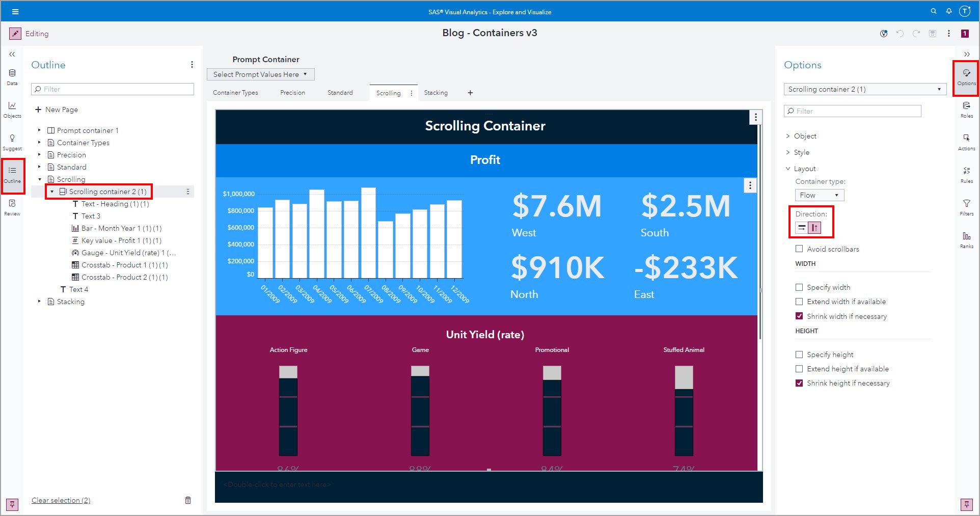This screenshot has height=516, width=980.
Task: Open the Suggest pane icon
Action: [12, 142]
